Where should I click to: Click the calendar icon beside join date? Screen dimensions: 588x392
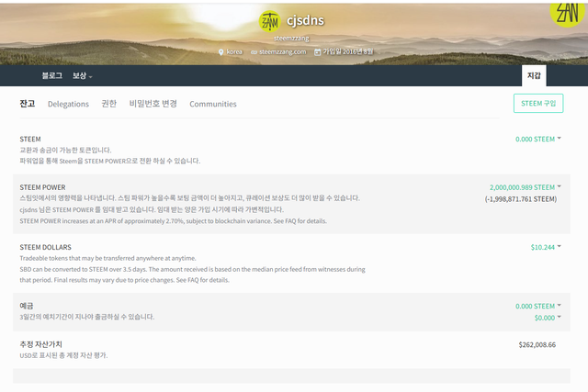(x=317, y=52)
